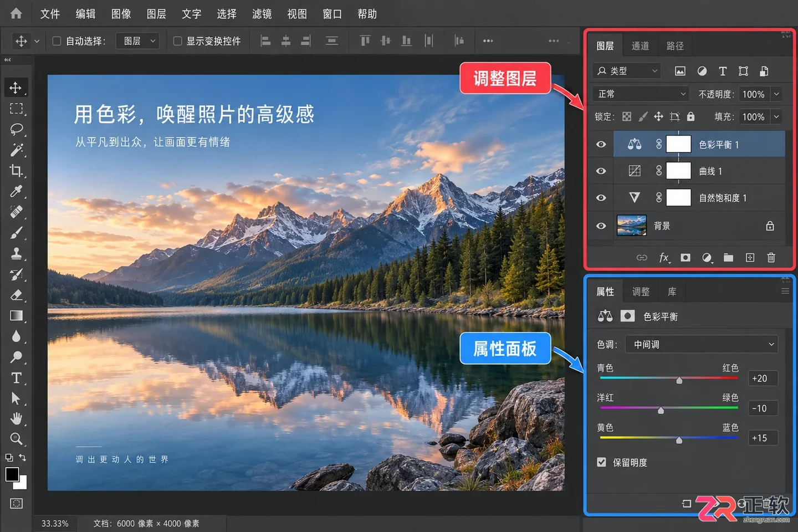The height and width of the screenshot is (532, 798).
Task: Select the Brush tool
Action: (x=16, y=233)
